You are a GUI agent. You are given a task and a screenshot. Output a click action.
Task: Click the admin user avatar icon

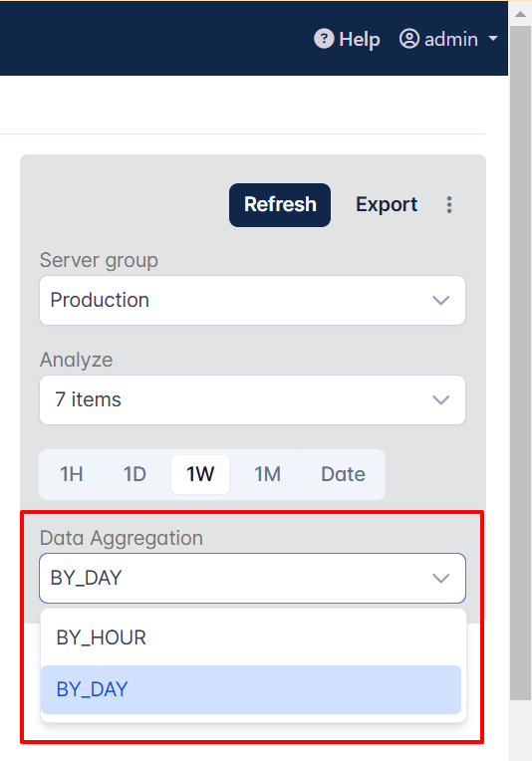[409, 38]
